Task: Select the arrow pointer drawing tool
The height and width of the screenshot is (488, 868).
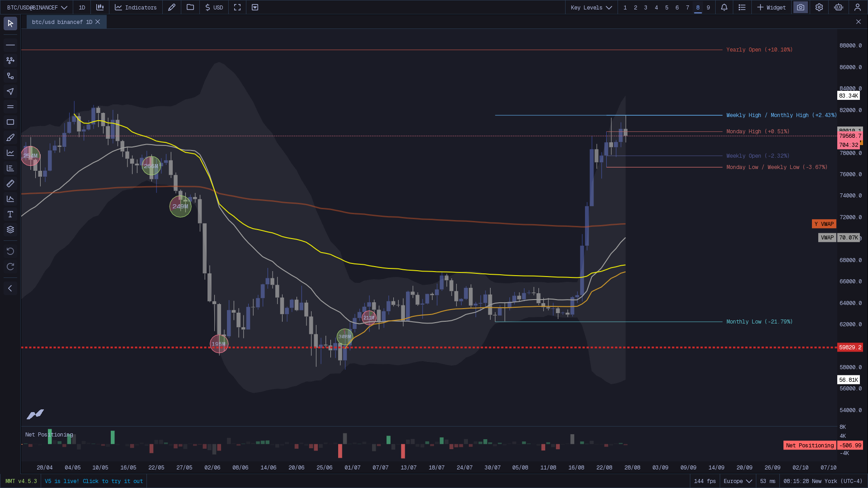Action: 10,91
